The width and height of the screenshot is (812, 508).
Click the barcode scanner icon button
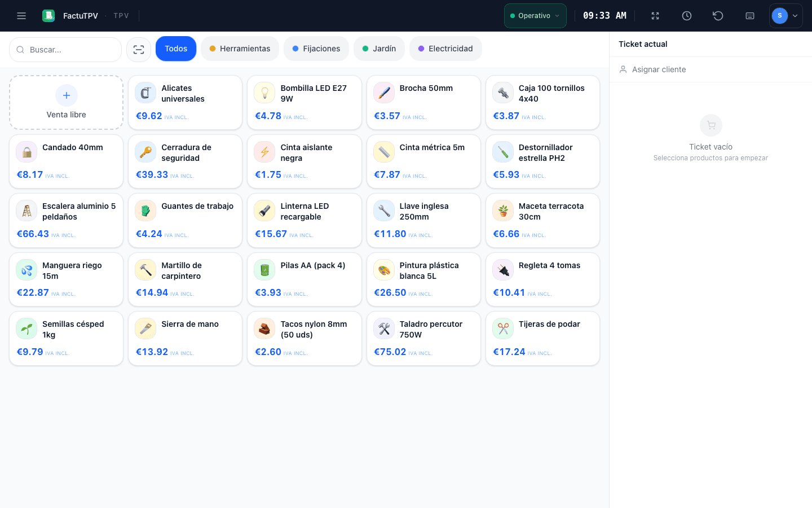[139, 50]
